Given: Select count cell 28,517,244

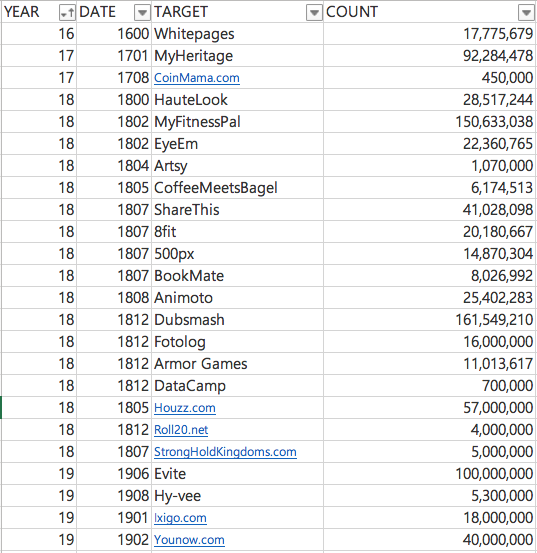Looking at the screenshot, I should [x=430, y=100].
